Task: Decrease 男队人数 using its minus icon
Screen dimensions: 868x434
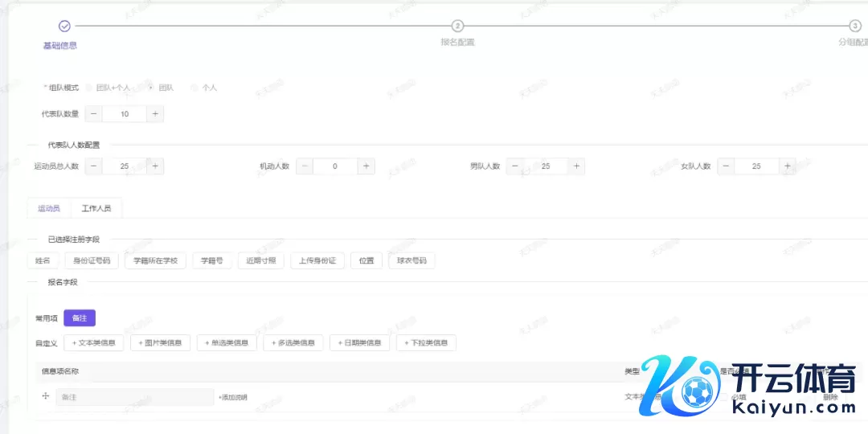Action: point(514,166)
